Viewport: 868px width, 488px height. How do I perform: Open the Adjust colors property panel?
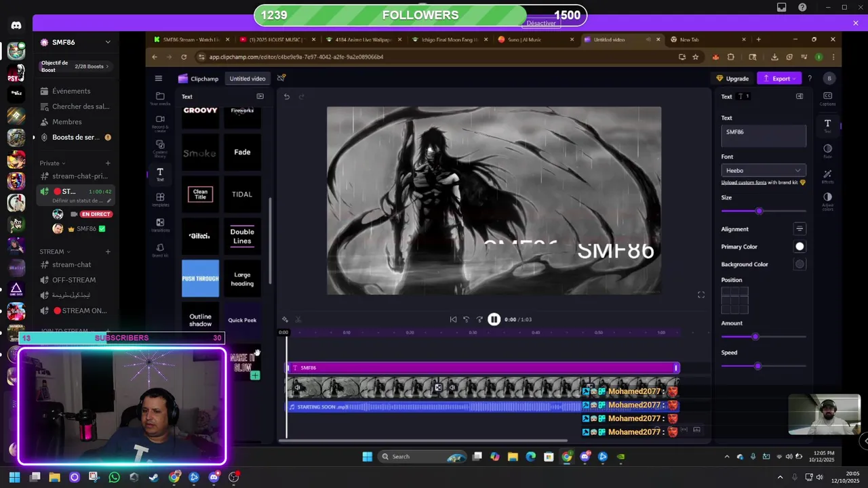827,201
